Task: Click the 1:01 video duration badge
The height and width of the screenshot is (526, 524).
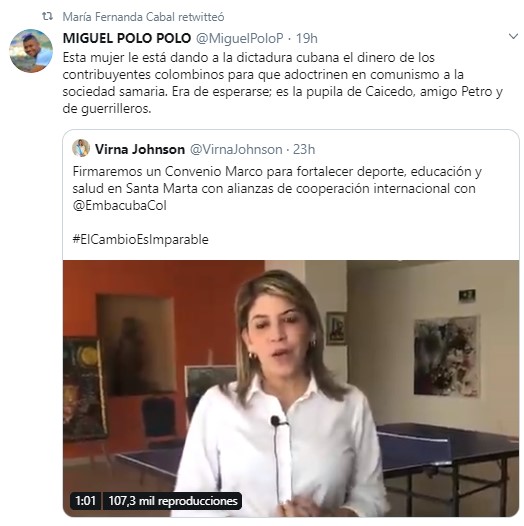Action: tap(86, 501)
